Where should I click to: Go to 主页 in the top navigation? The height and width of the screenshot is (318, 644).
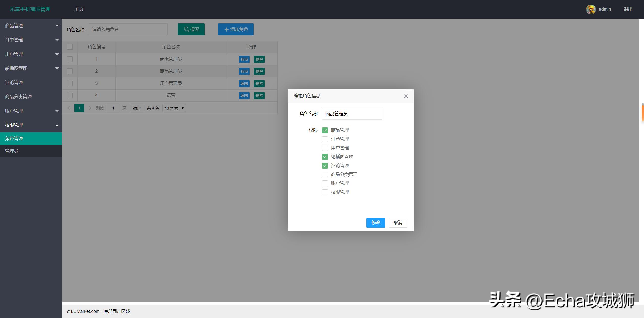click(x=79, y=9)
